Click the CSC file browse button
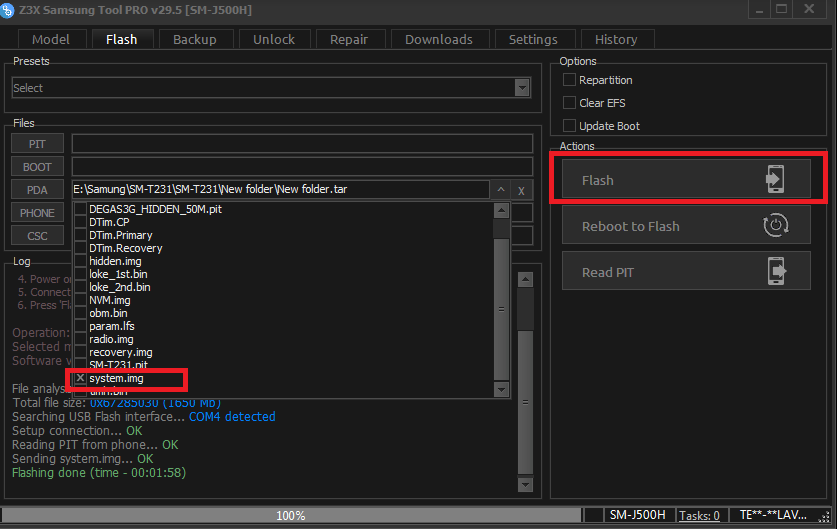The image size is (837, 529). click(37, 236)
